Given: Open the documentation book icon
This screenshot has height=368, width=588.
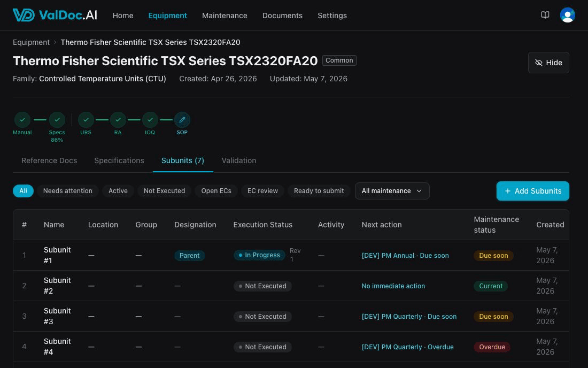Looking at the screenshot, I should 545,15.
